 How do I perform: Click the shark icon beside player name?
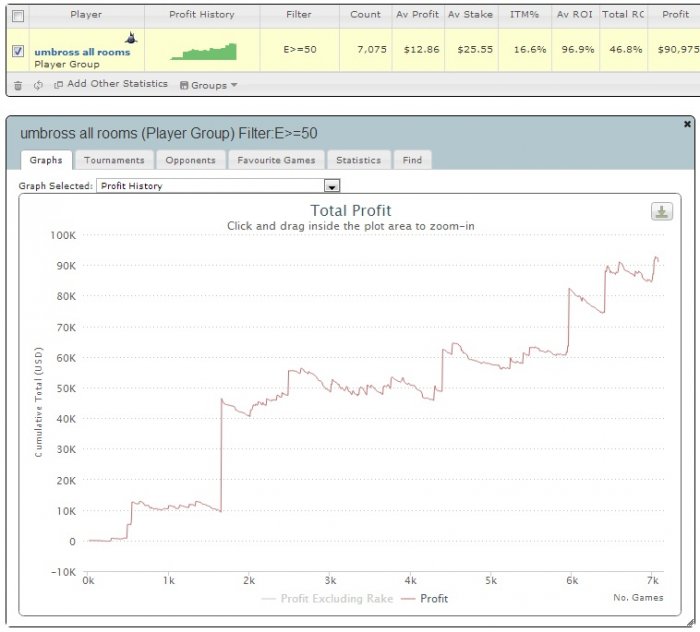coord(131,37)
